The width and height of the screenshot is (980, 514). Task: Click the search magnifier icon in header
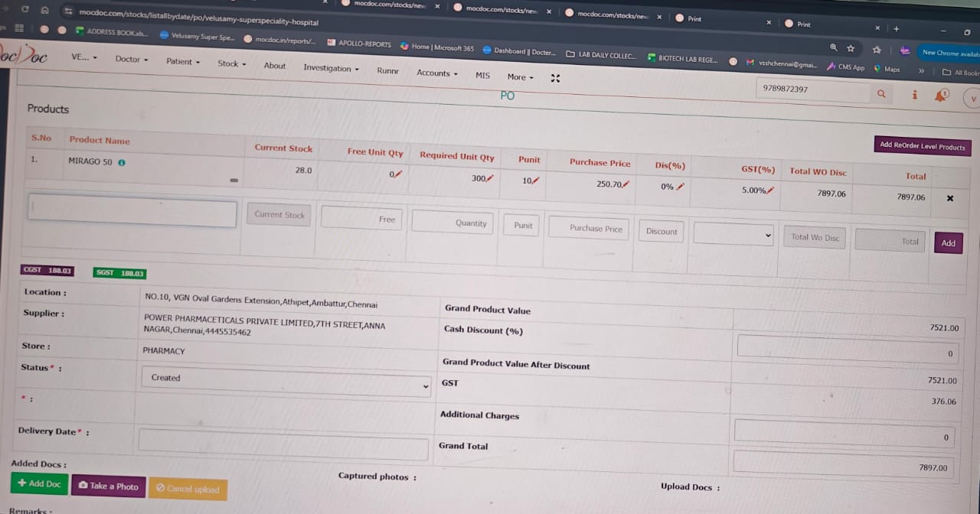(881, 93)
